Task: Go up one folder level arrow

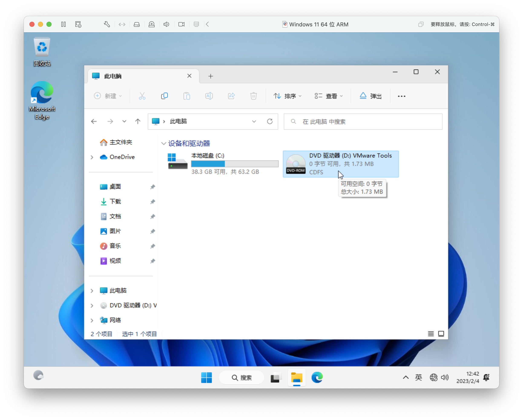Action: click(x=138, y=121)
